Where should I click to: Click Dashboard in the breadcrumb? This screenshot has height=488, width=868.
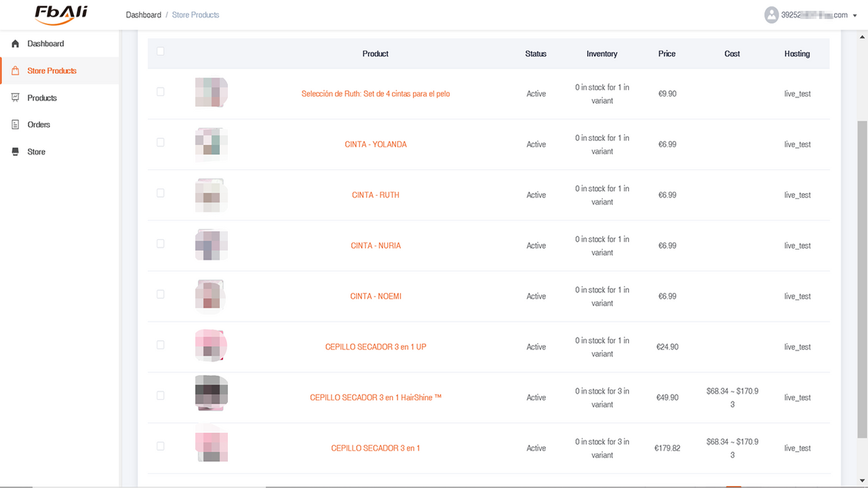coord(144,15)
